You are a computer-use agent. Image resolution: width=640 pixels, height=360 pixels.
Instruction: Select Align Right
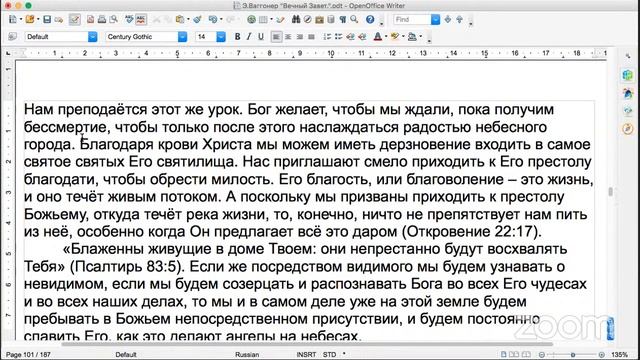300,37
